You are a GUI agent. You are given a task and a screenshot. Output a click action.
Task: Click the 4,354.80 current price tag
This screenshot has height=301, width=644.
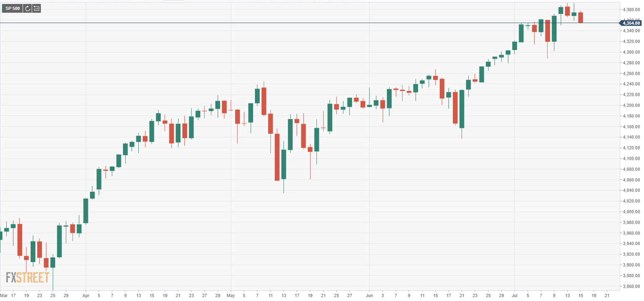point(631,23)
